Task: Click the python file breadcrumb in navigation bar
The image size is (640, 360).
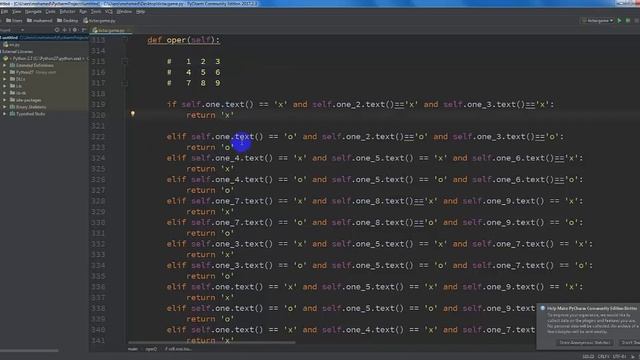Action: 99,20
